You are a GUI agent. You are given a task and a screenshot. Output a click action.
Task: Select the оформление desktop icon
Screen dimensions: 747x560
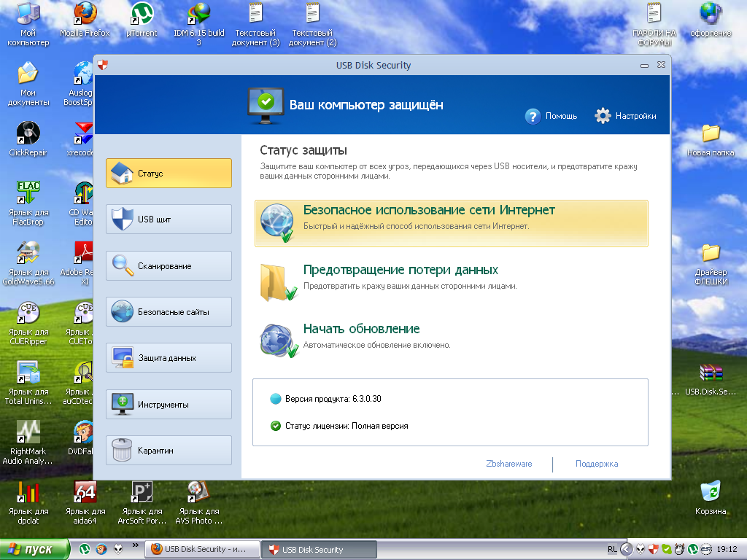point(711,20)
